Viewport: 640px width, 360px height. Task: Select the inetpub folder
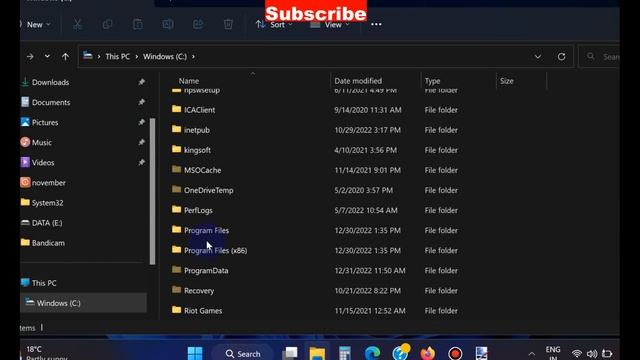pyautogui.click(x=197, y=130)
